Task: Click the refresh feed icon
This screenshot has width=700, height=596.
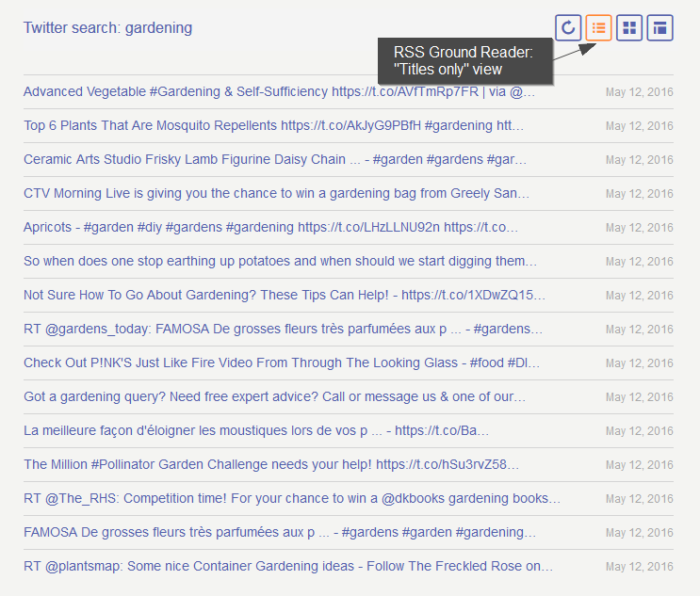Action: (x=568, y=27)
